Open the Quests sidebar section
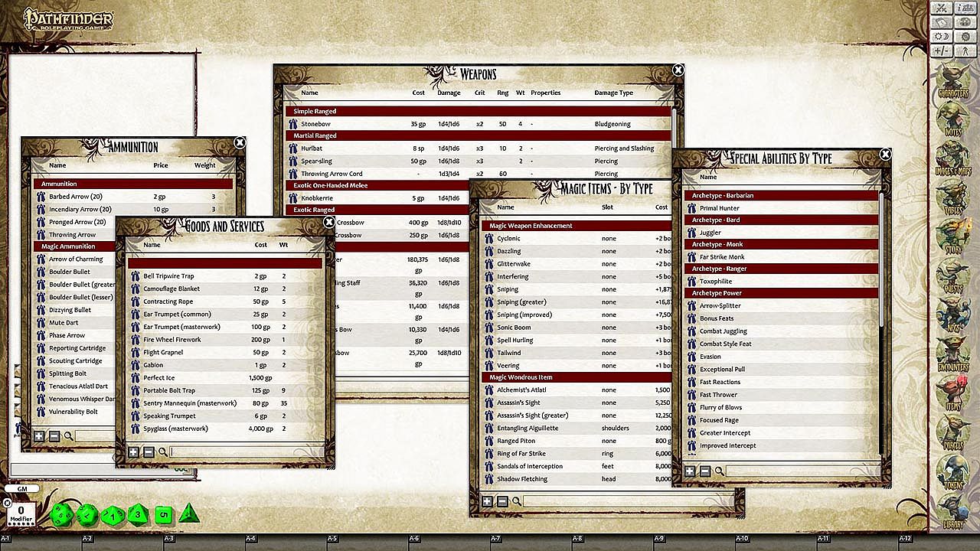Screen dimensions: 980x551 pyautogui.click(x=953, y=276)
